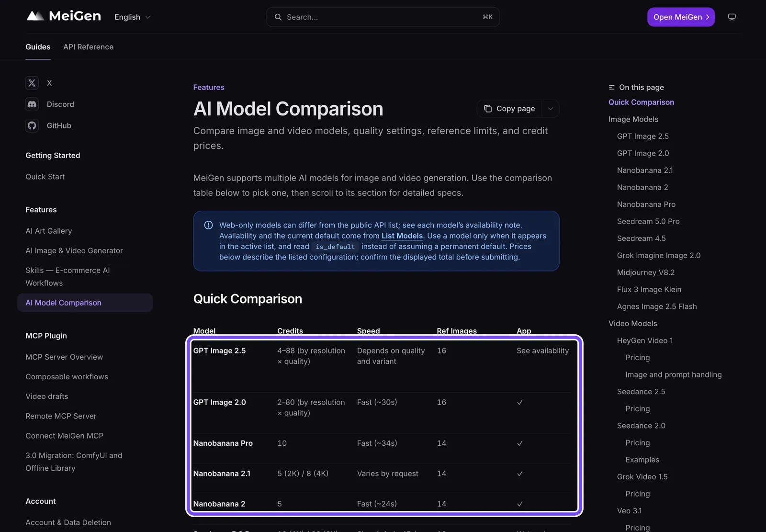Screen dimensions: 766x532
Task: Focus the Search input field
Action: point(383,17)
